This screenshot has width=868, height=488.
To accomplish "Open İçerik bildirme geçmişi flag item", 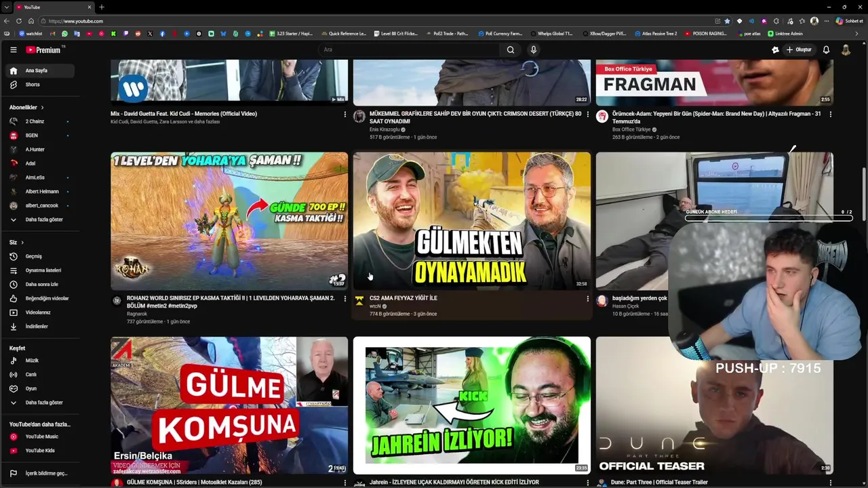I will (41, 473).
